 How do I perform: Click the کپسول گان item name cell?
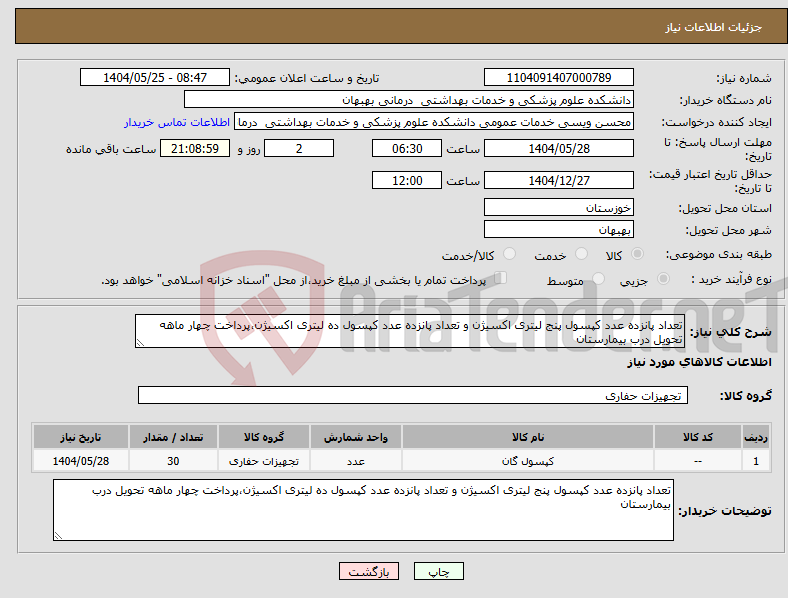point(528,461)
